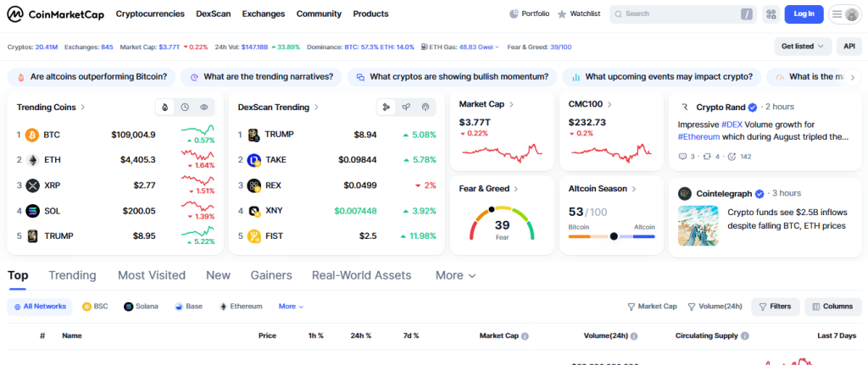Open the profile hamburger avatar menu
Viewport: 868px width, 365px height.
(845, 14)
